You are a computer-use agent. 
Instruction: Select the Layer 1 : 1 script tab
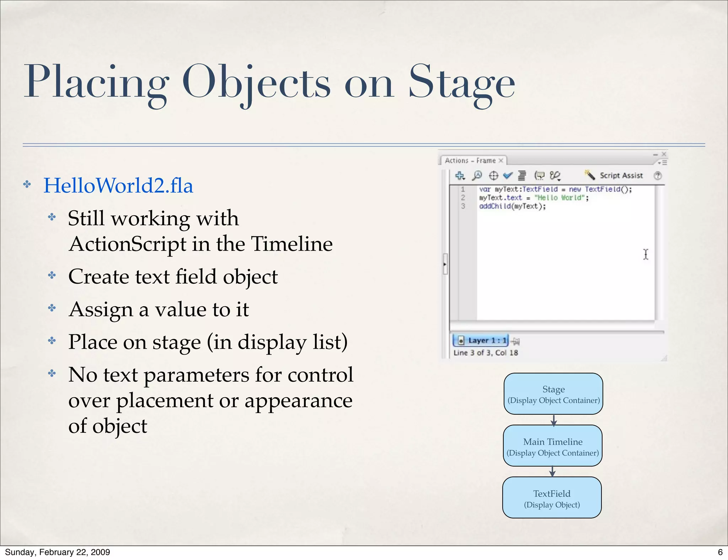click(x=481, y=340)
